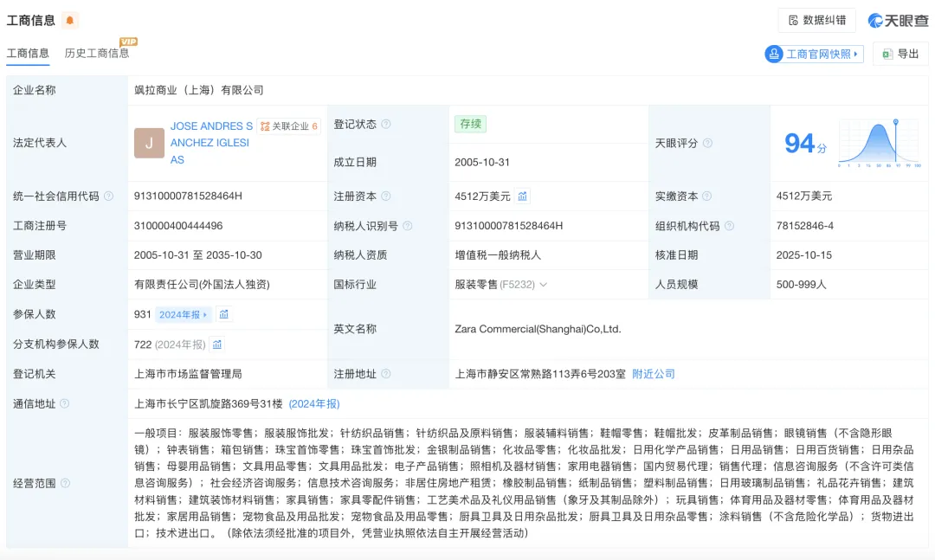The image size is (935, 560).
Task: Open JOSE ANDRES SANCHEZ IGLESIAS profile link
Action: tap(211, 143)
